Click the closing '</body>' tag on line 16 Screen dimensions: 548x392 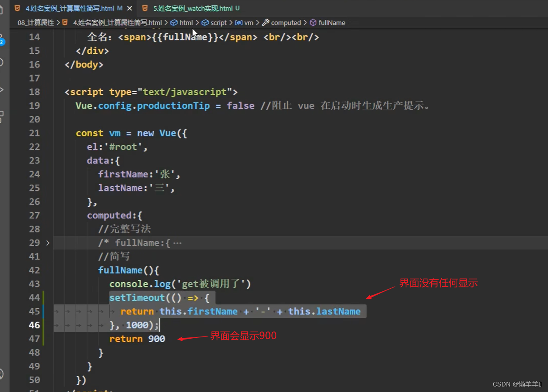[x=84, y=64]
